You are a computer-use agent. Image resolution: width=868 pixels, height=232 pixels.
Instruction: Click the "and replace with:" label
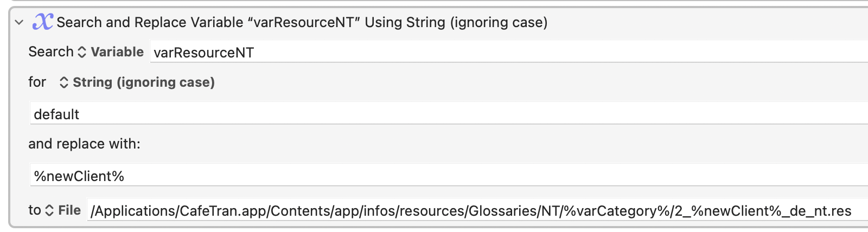[x=84, y=144]
